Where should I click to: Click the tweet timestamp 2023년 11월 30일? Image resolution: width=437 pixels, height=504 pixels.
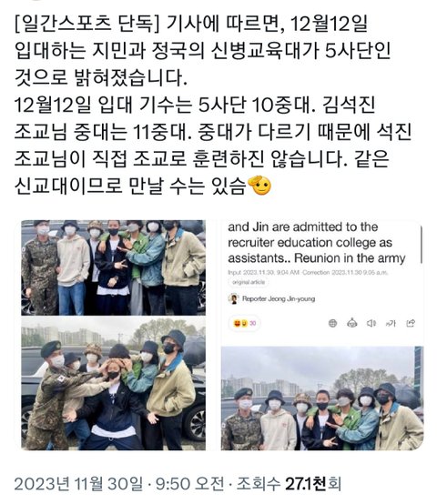point(79,484)
